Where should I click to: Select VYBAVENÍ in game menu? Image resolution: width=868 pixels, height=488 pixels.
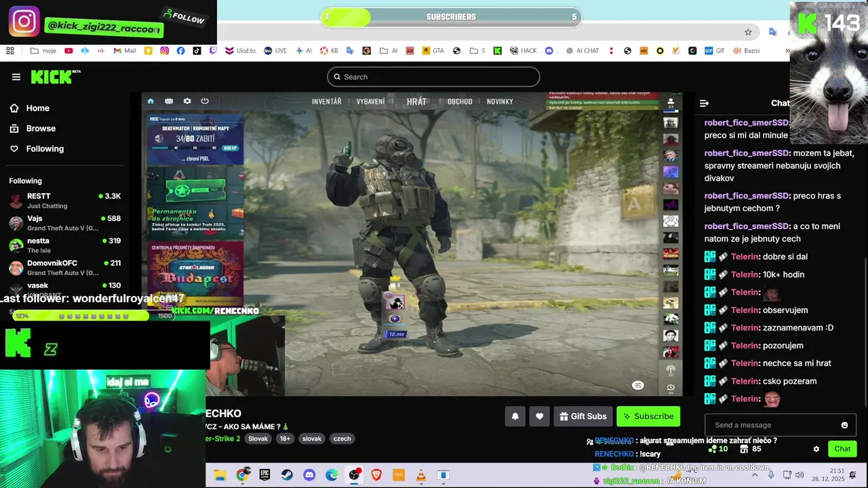pos(370,102)
